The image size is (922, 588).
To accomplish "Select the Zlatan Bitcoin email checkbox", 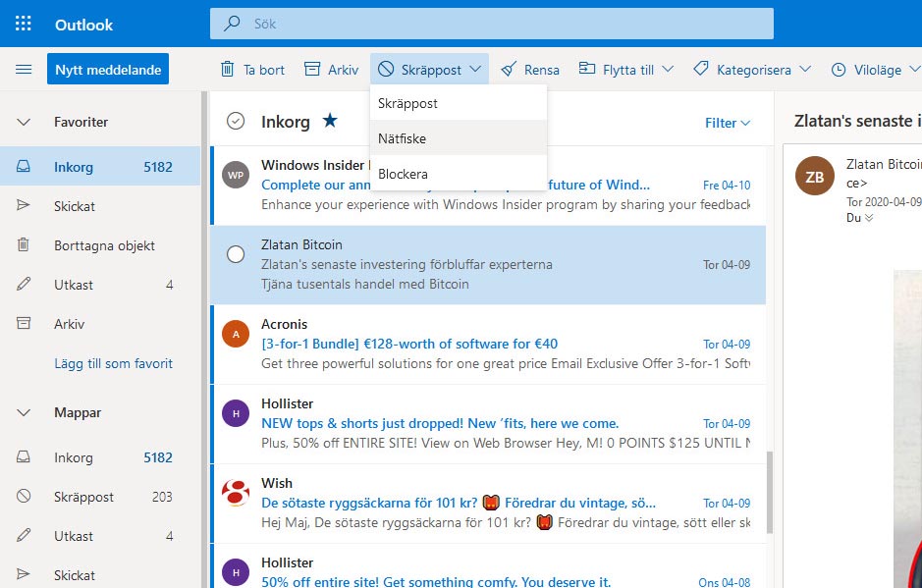I will click(235, 253).
